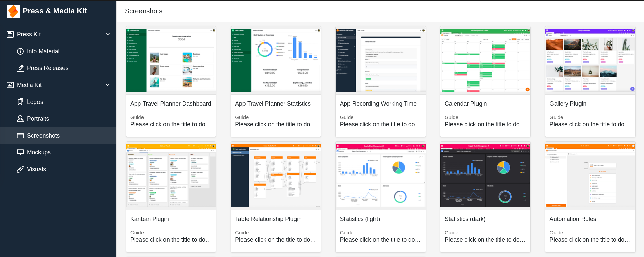Image resolution: width=644 pixels, height=257 pixels.
Task: Click the Media Kit image icon
Action: point(10,85)
